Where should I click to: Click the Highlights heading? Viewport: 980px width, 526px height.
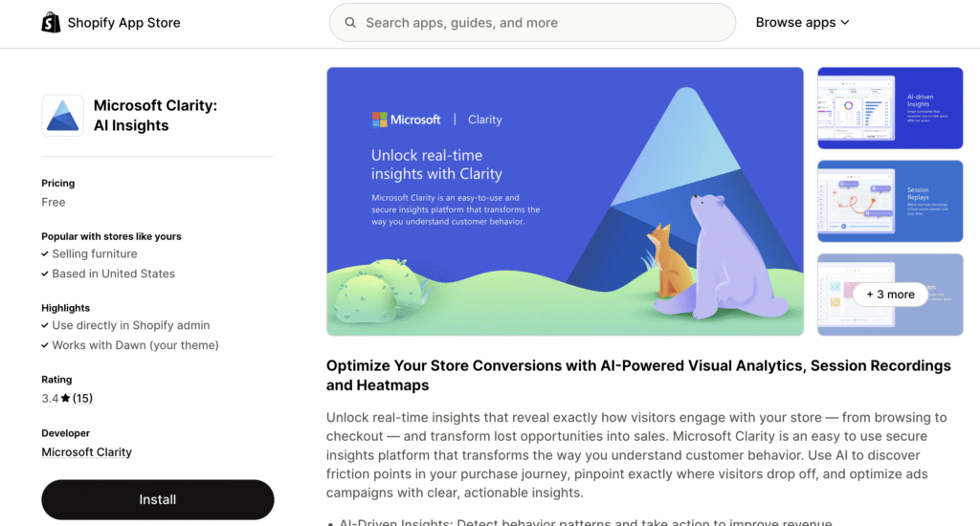pos(66,308)
